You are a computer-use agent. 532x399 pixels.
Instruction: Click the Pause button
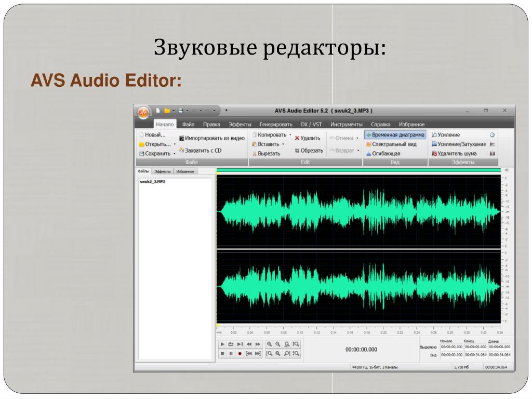coord(231,353)
